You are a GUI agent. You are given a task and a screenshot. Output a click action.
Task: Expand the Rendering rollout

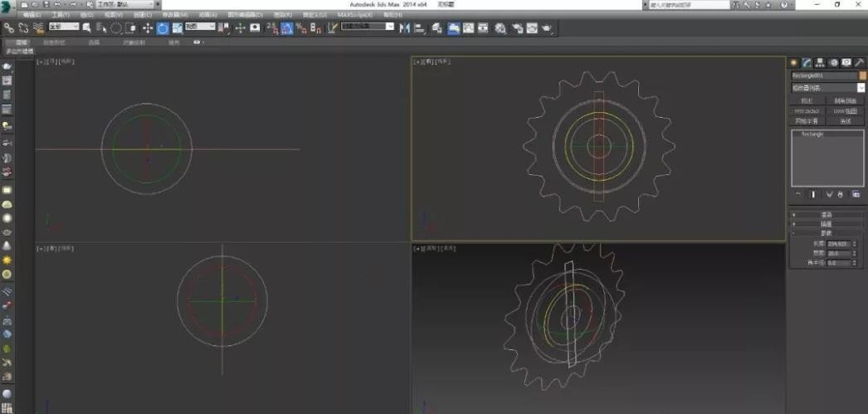click(x=827, y=214)
